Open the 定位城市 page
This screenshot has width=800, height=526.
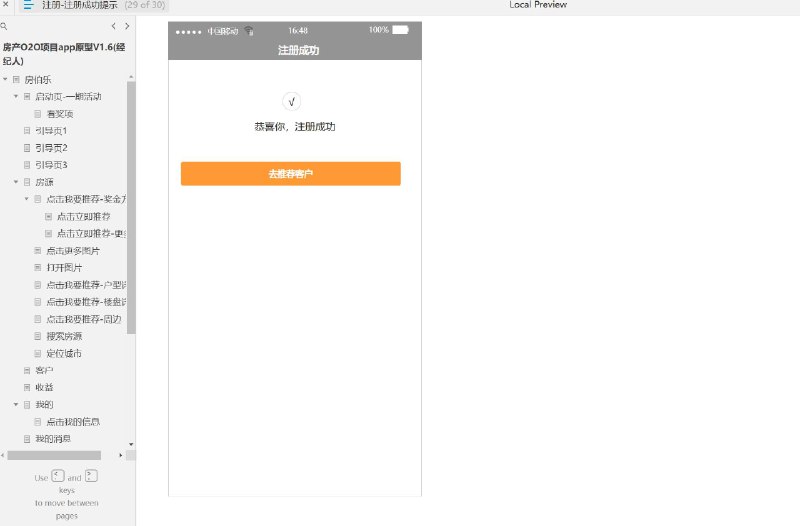point(64,353)
